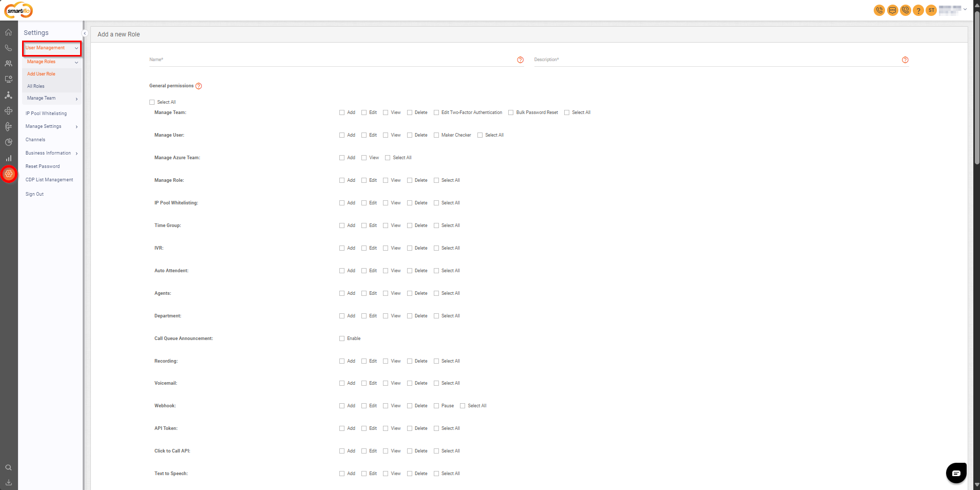Open the network nodes icon in sidebar
Screen dimensions: 980x490
(9, 95)
